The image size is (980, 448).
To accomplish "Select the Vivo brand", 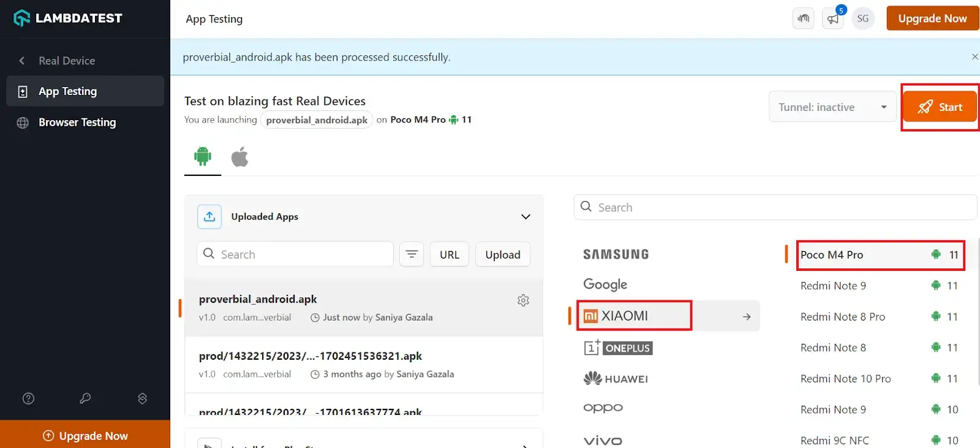I will pyautogui.click(x=603, y=441).
